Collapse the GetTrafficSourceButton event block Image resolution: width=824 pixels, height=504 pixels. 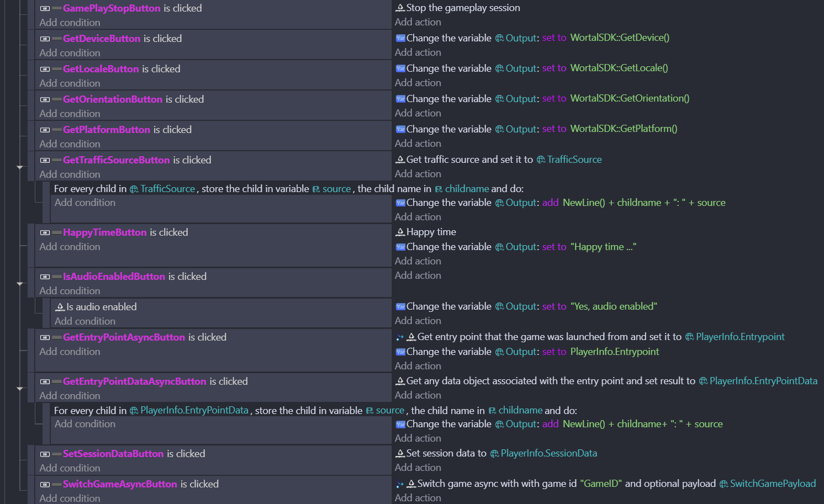[20, 167]
